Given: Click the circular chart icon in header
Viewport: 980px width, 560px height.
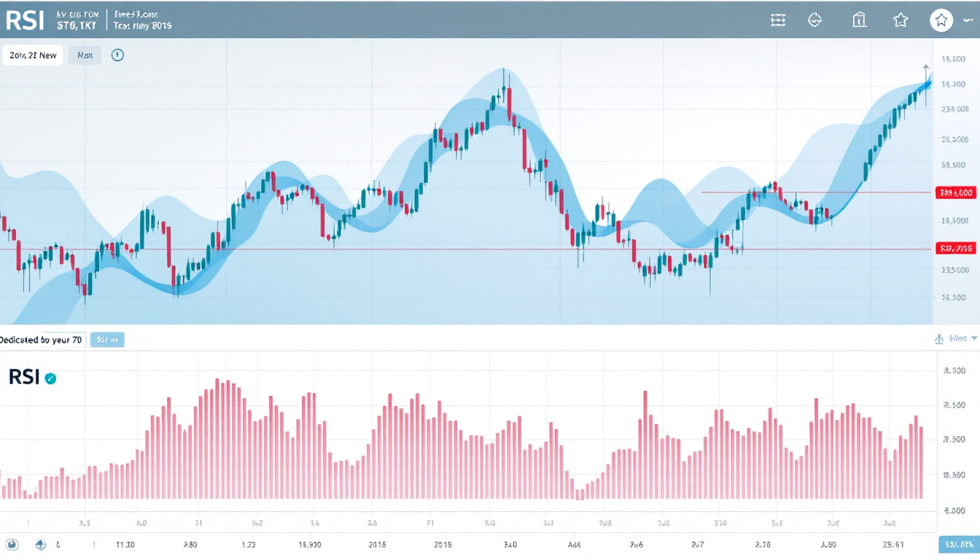Looking at the screenshot, I should (x=815, y=20).
